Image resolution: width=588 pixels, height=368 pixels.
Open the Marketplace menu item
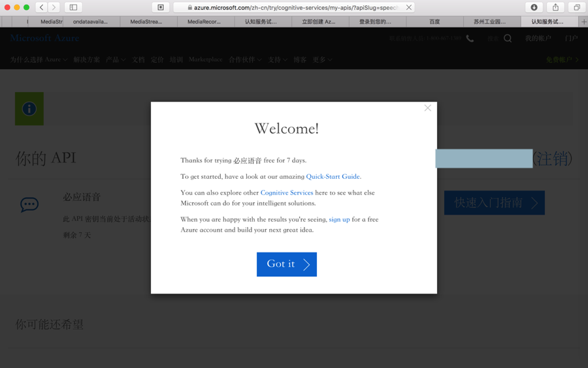[x=206, y=59]
